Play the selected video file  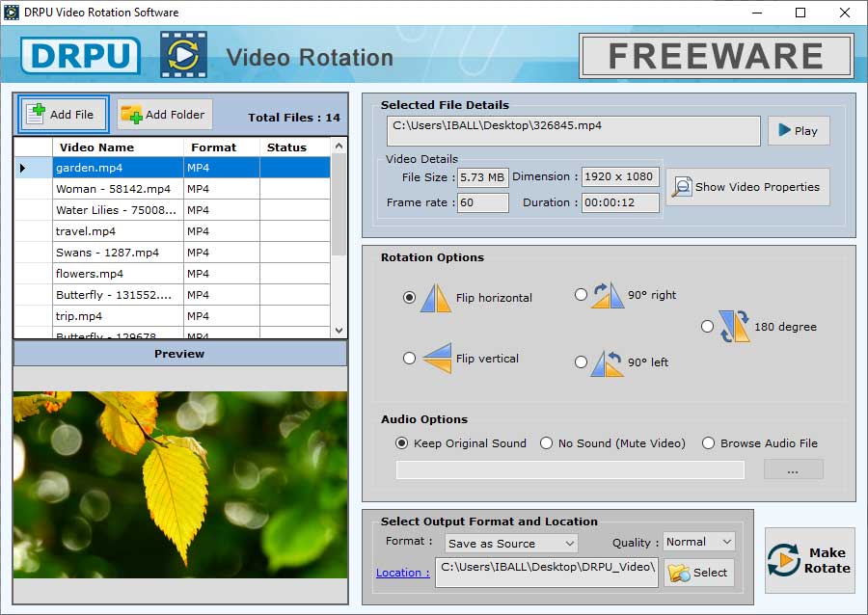799,130
